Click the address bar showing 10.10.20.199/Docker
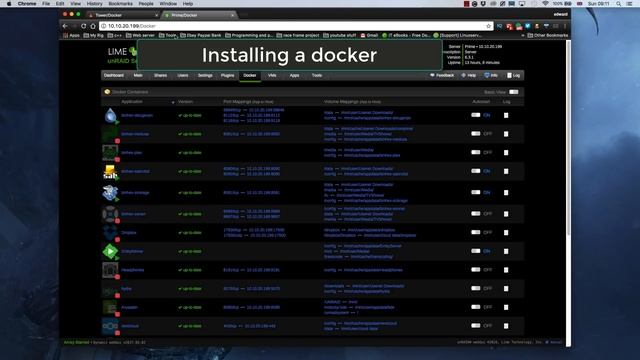This screenshot has height=360, width=640. pyautogui.click(x=296, y=26)
